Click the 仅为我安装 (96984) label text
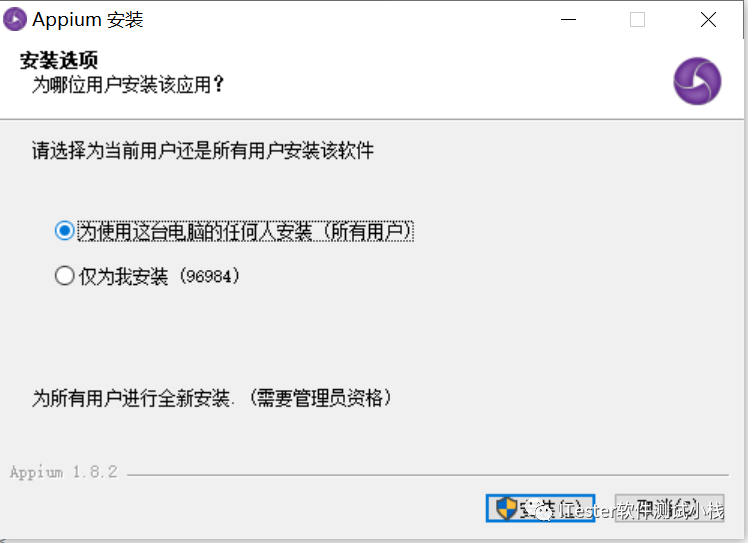 click(x=159, y=276)
